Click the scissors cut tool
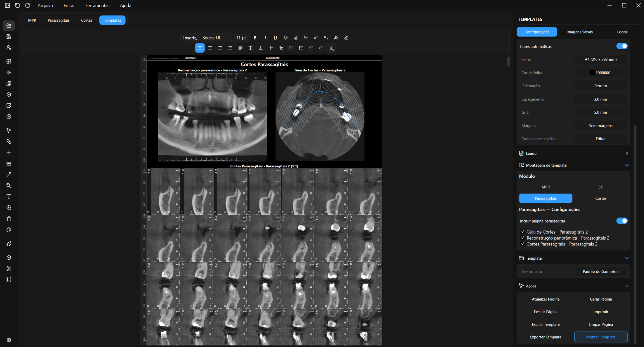 [9, 269]
